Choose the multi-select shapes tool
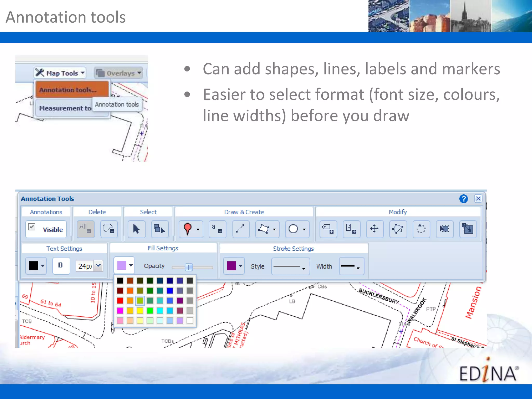 (160, 229)
